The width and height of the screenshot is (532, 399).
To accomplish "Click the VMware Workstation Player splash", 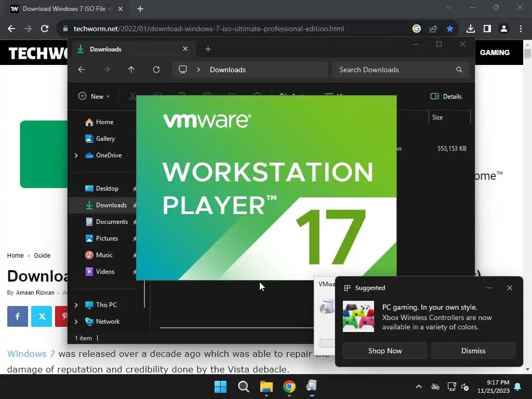I will click(x=267, y=188).
